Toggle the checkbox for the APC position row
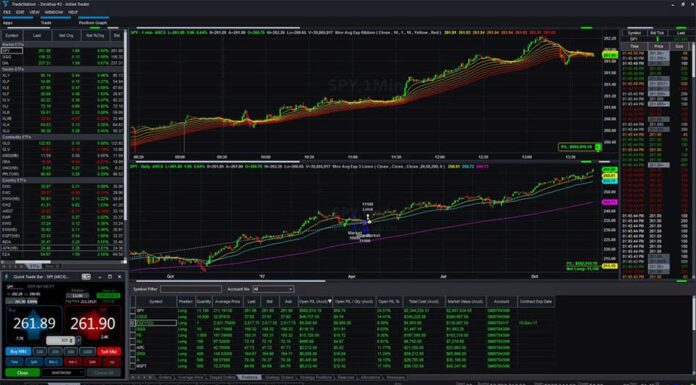 click(x=133, y=347)
